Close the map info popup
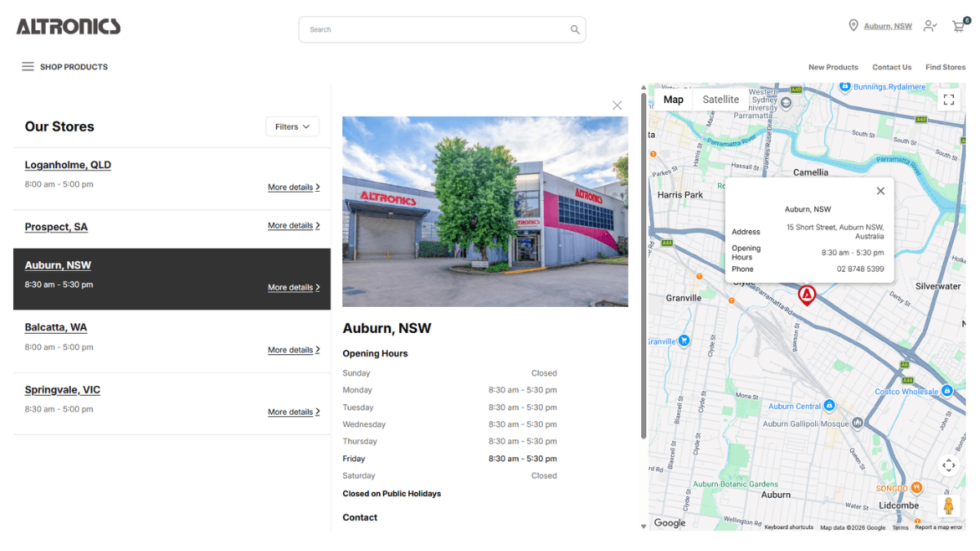980x551 pixels. click(880, 191)
